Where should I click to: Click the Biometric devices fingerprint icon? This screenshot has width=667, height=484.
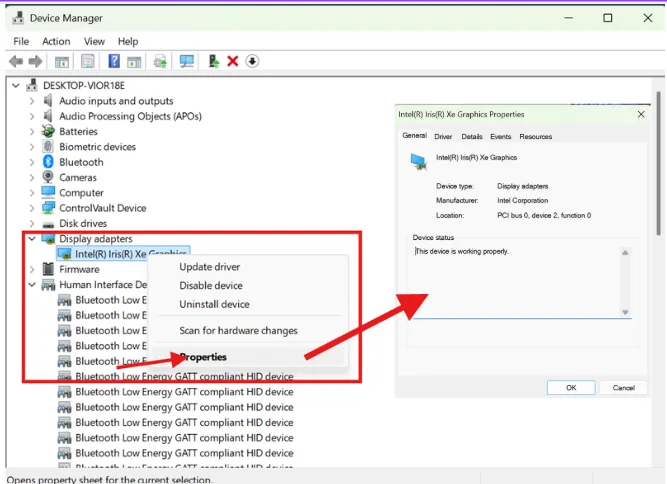pyautogui.click(x=48, y=146)
